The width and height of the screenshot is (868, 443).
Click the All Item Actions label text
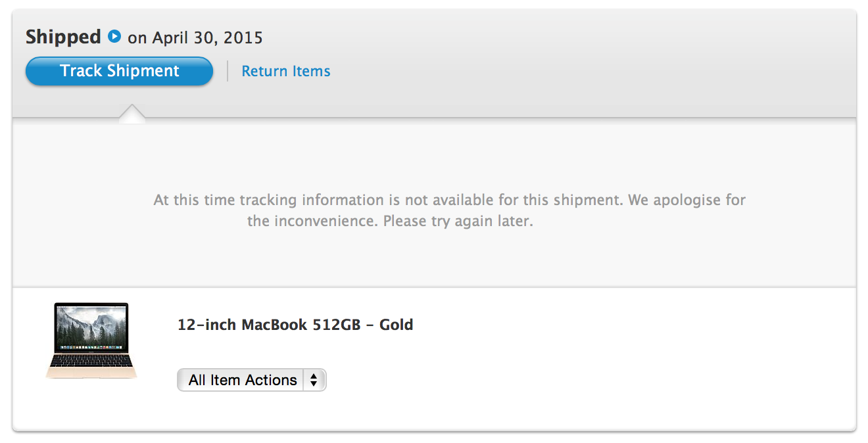[243, 380]
